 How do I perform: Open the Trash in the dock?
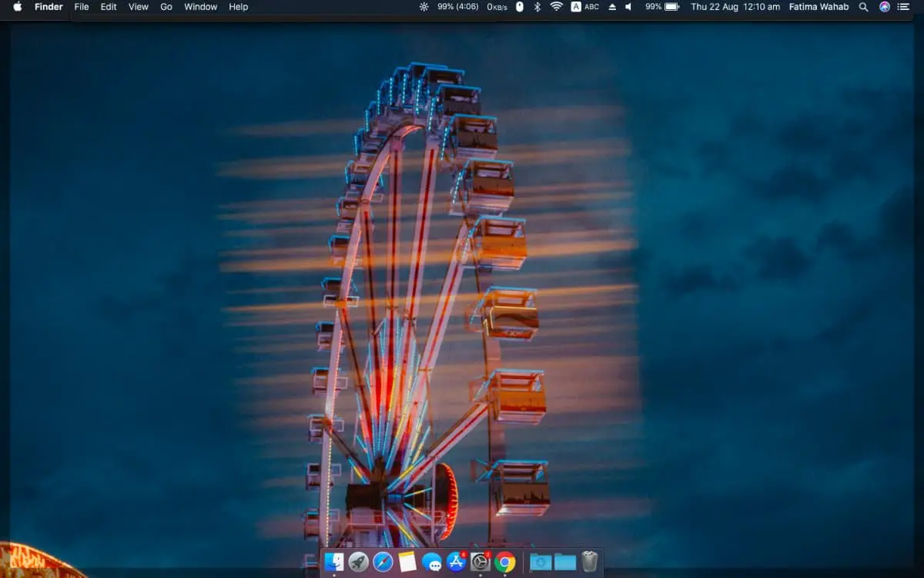(590, 562)
